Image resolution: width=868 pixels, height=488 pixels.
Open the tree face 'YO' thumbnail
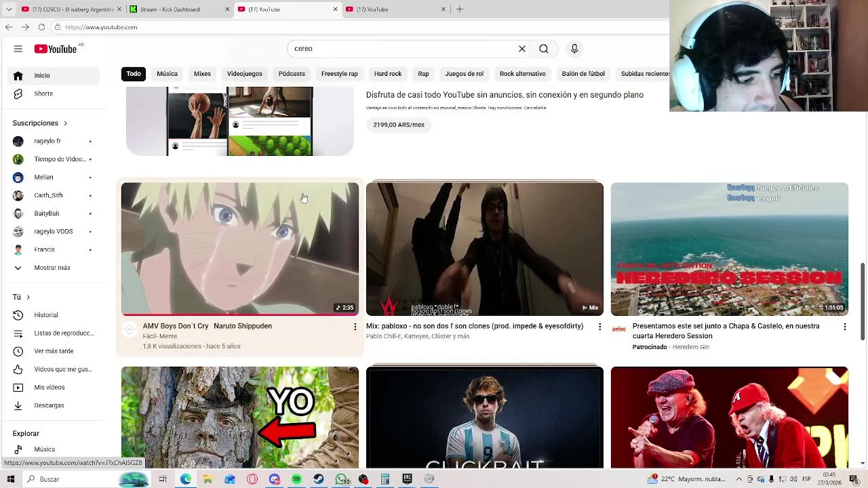[240, 418]
